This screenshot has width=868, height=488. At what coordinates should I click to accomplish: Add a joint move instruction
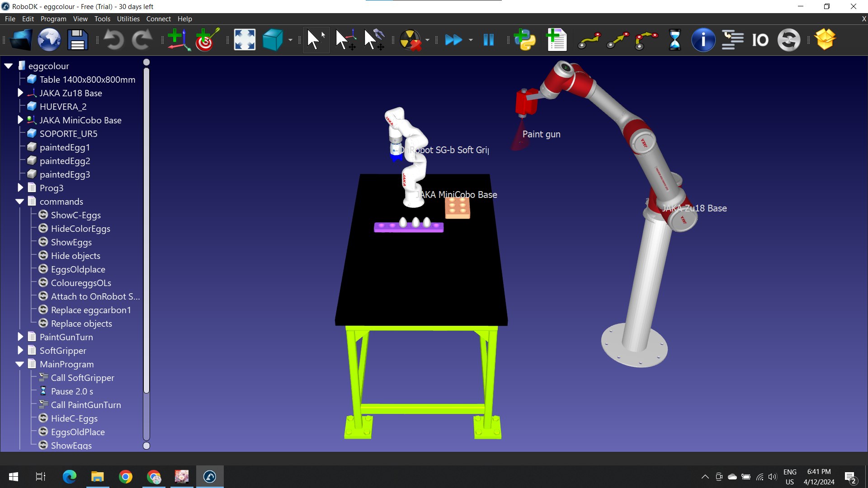(589, 40)
